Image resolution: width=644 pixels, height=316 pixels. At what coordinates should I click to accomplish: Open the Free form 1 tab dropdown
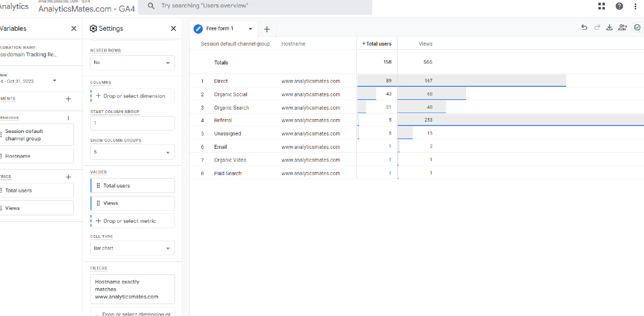(x=250, y=29)
